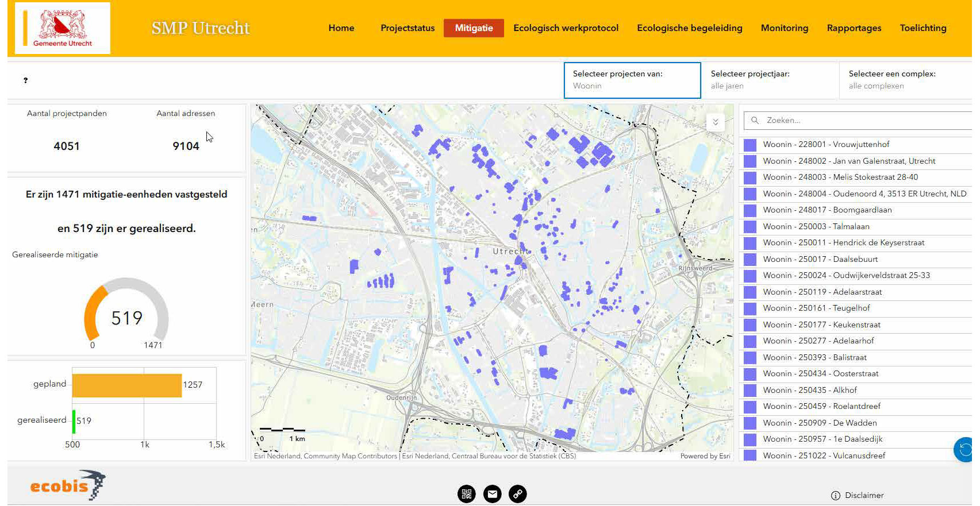Open Ecologische begeleiding tab
The width and height of the screenshot is (980, 506).
(690, 28)
